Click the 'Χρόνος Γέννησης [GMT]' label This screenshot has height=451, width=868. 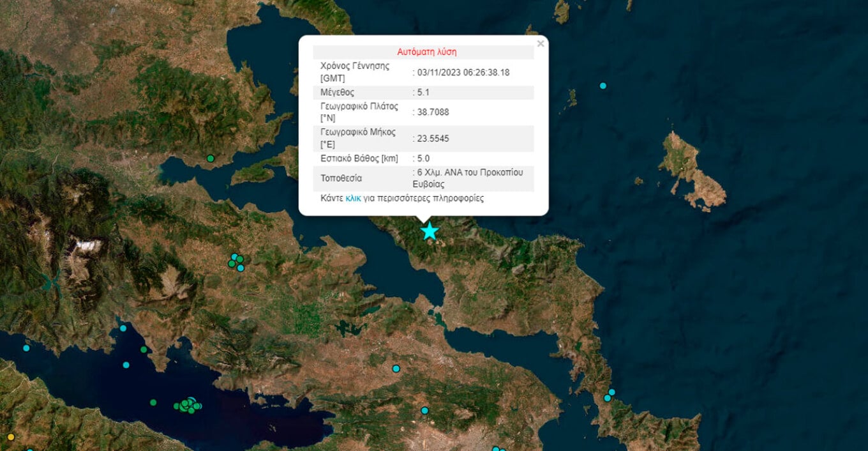coord(355,72)
